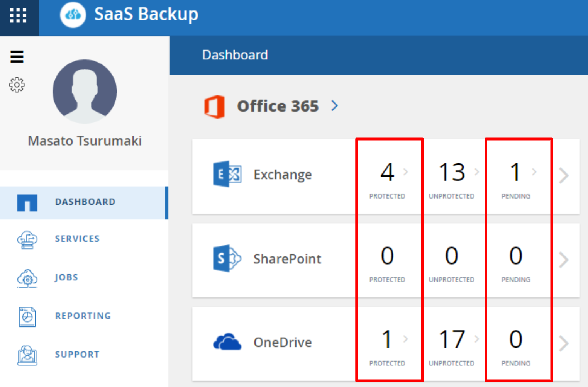Click the Services cloud icon

[27, 239]
